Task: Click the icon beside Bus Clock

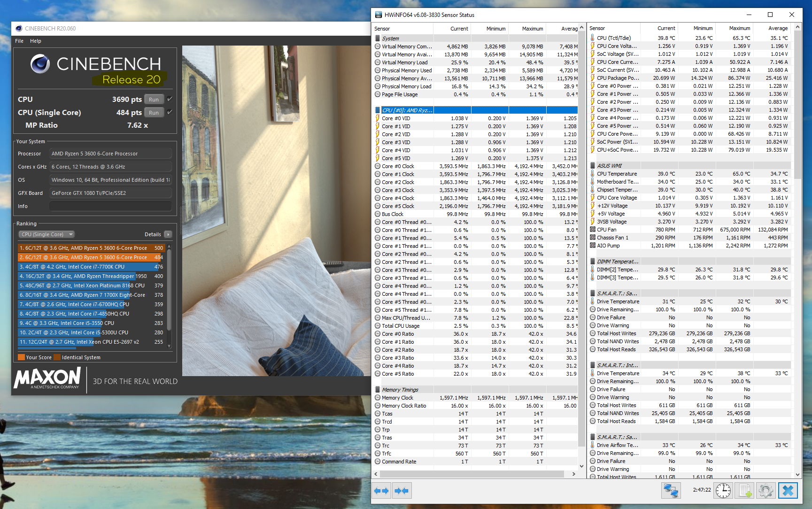Action: [378, 214]
